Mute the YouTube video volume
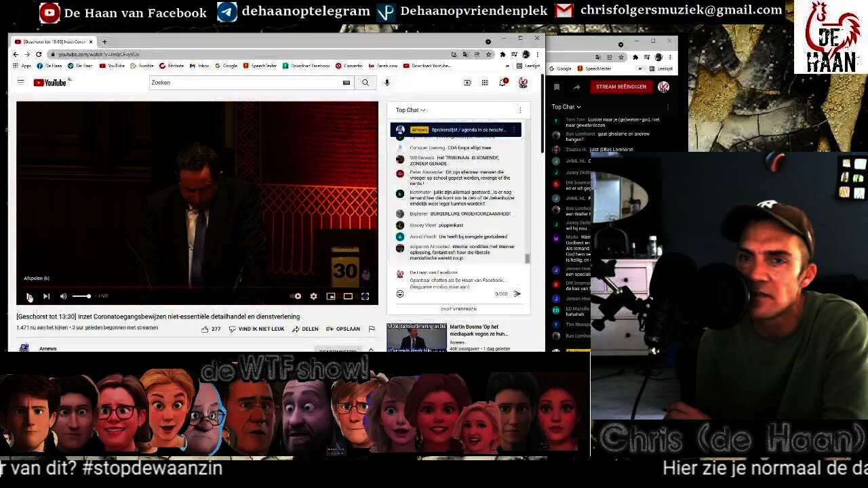 (x=63, y=296)
